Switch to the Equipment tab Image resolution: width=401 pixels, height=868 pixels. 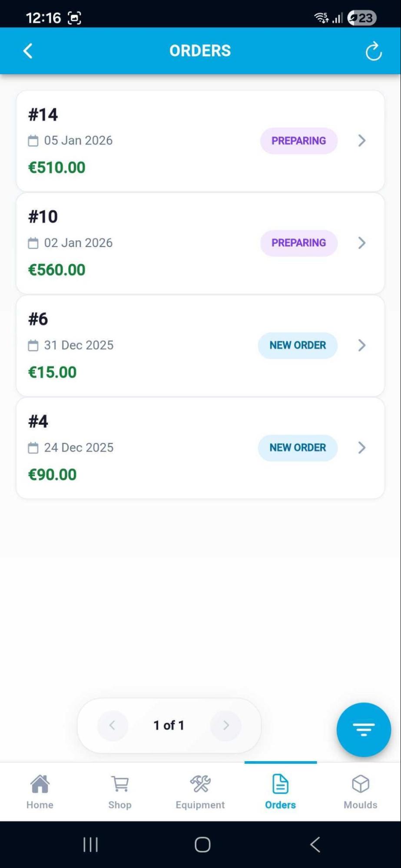coord(200,792)
